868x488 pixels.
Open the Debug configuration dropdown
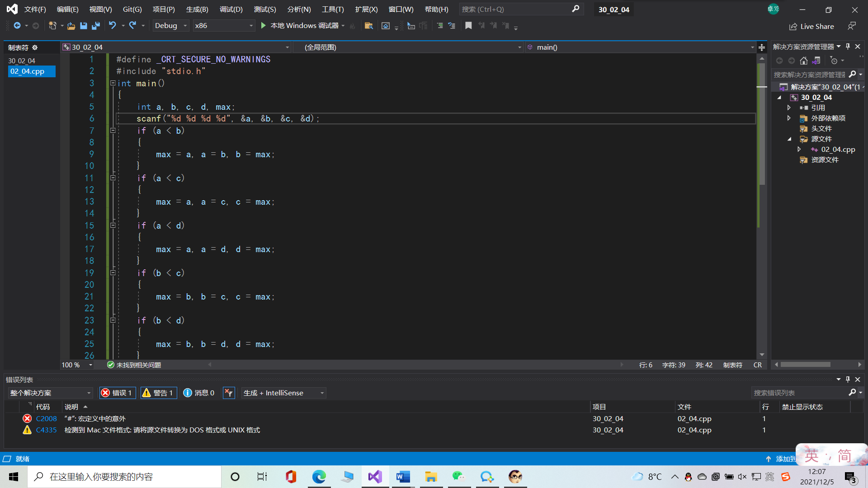(x=170, y=26)
